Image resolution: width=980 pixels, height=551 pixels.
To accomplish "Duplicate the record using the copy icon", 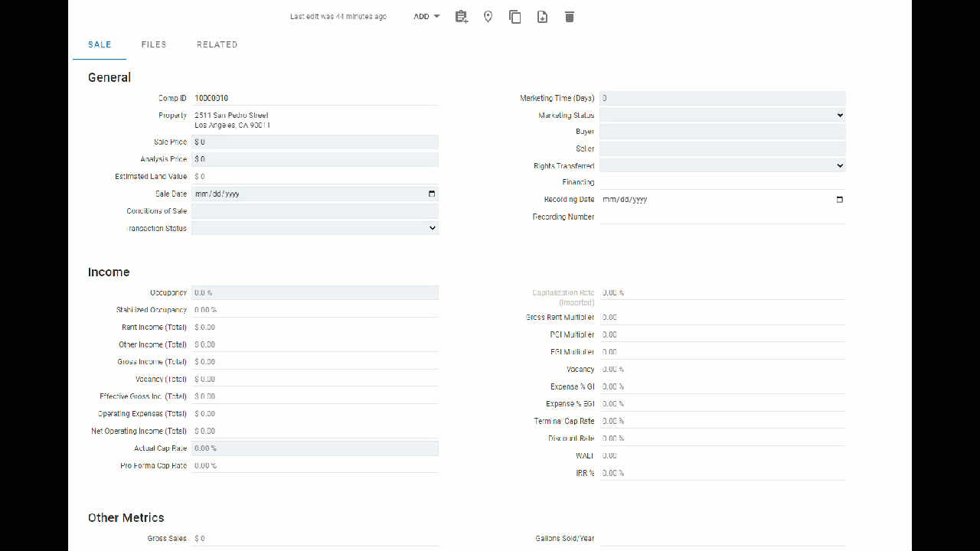I will [x=514, y=16].
